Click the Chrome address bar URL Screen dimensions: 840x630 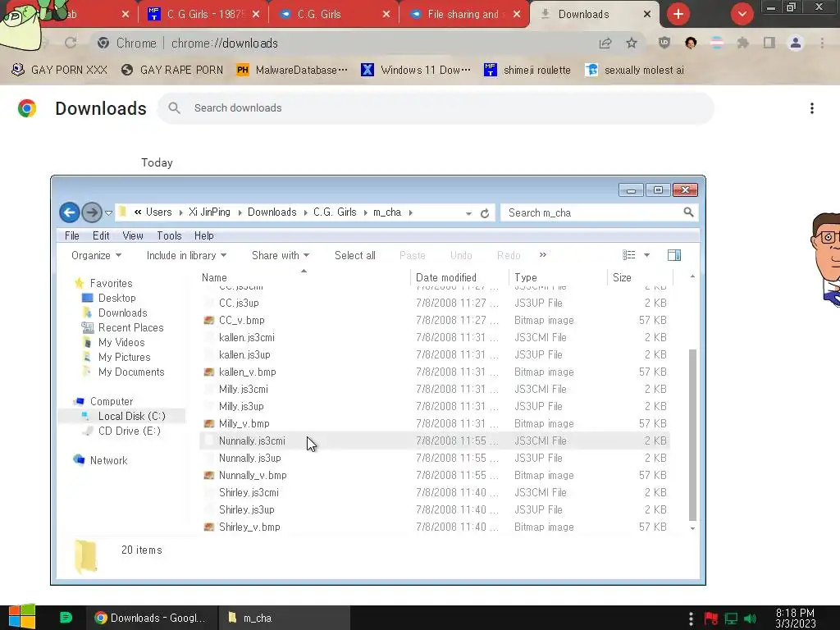pos(225,43)
